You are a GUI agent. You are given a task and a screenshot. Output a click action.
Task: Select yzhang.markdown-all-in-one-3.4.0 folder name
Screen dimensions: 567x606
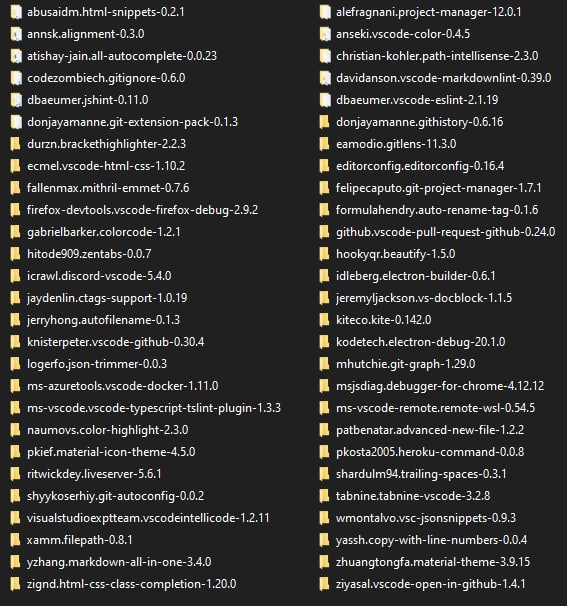[x=119, y=562]
